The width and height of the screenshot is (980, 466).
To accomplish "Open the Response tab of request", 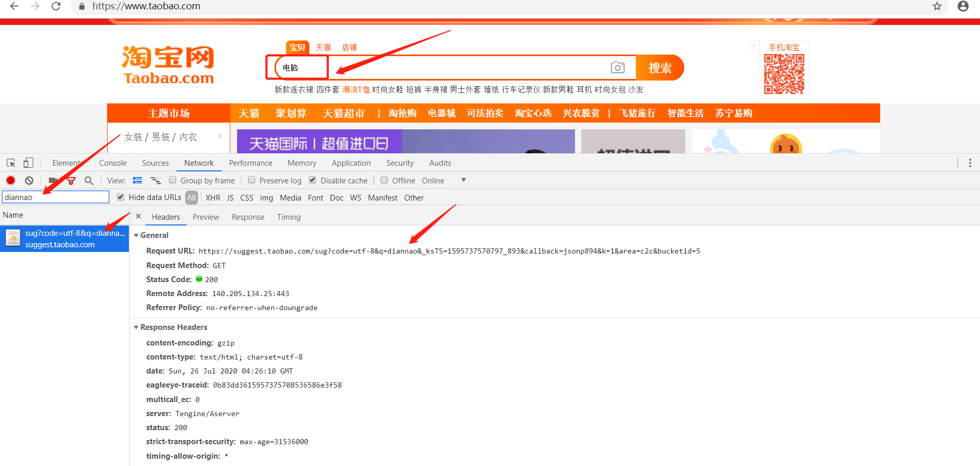I will [248, 217].
